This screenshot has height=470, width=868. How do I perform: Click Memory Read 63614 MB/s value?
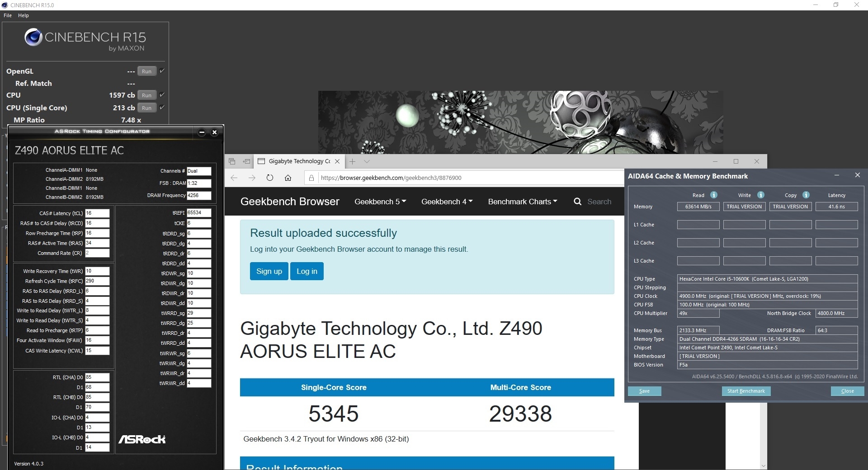(698, 207)
